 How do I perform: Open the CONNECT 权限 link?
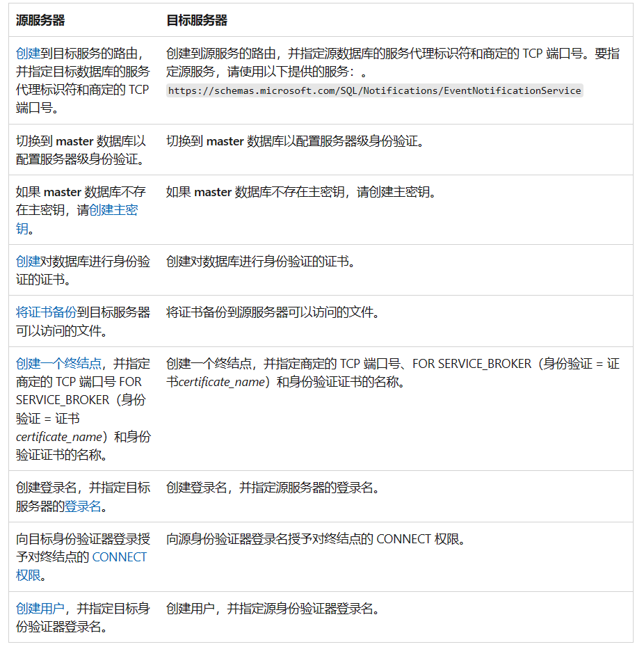point(81,566)
